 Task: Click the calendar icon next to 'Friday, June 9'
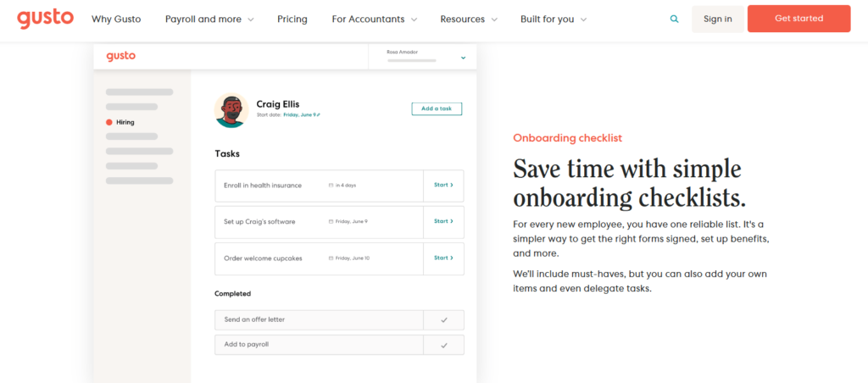tap(331, 221)
